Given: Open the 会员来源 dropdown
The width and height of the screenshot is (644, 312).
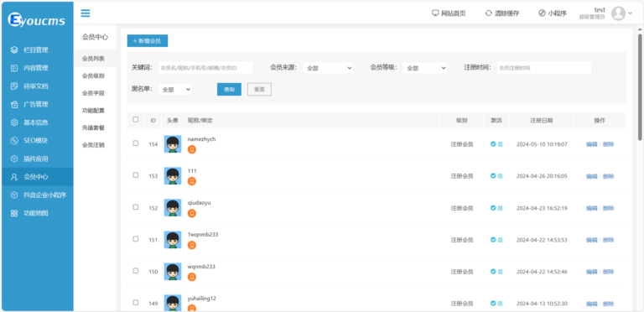Looking at the screenshot, I should coord(328,68).
